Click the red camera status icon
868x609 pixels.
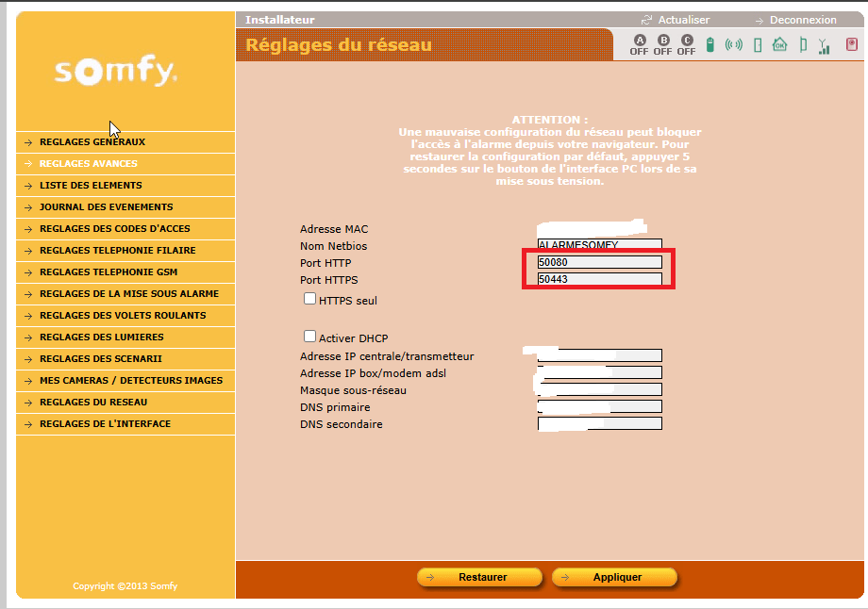[x=849, y=44]
